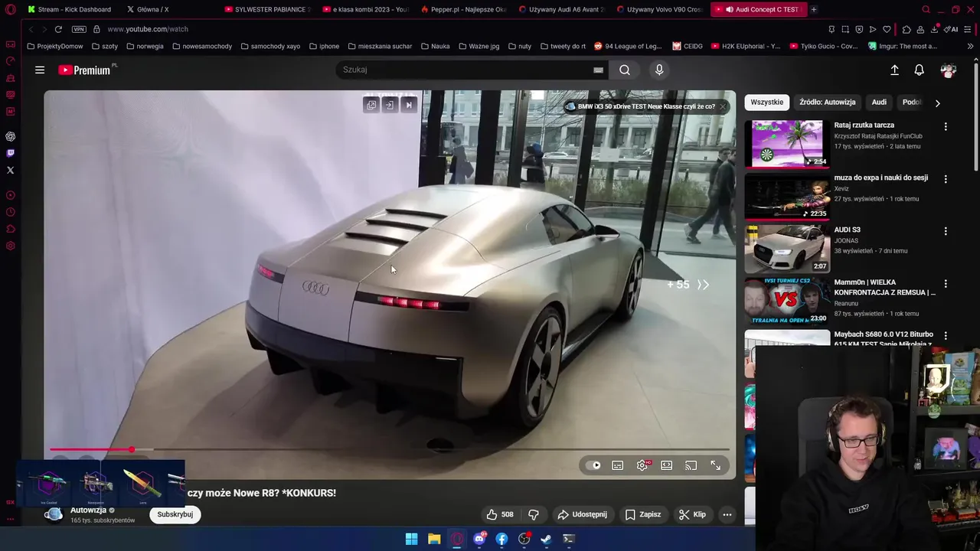Open the samochody xayo bookmarks folder
The width and height of the screenshot is (980, 551).
click(270, 46)
